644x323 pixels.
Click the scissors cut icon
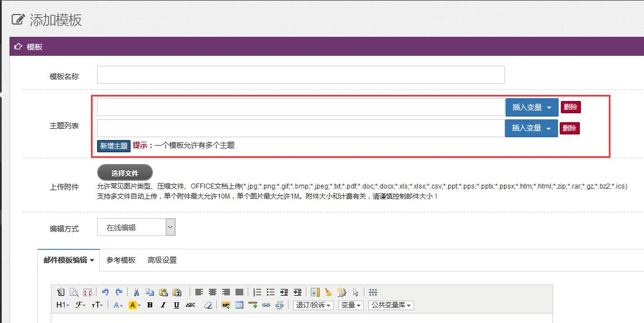click(x=136, y=292)
